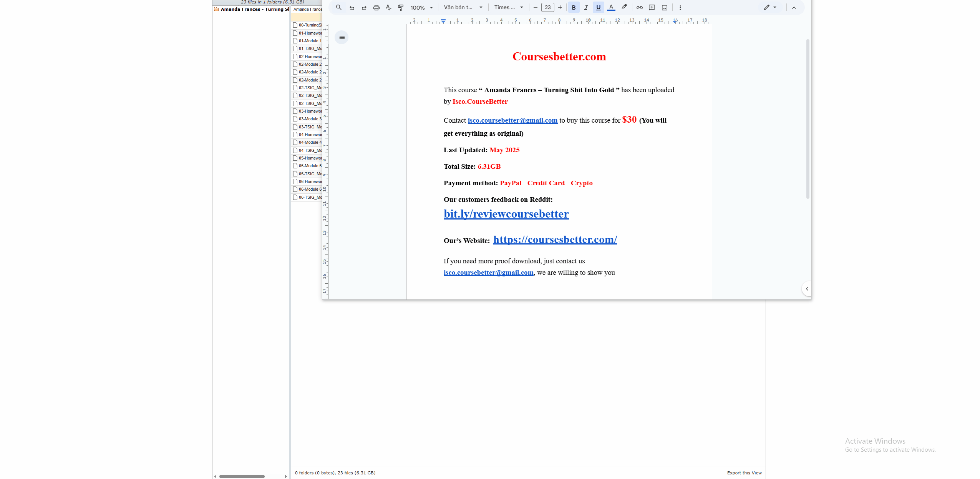The height and width of the screenshot is (479, 980).
Task: Open the paragraph style dropdown 'Văn bản t...'
Action: (463, 8)
